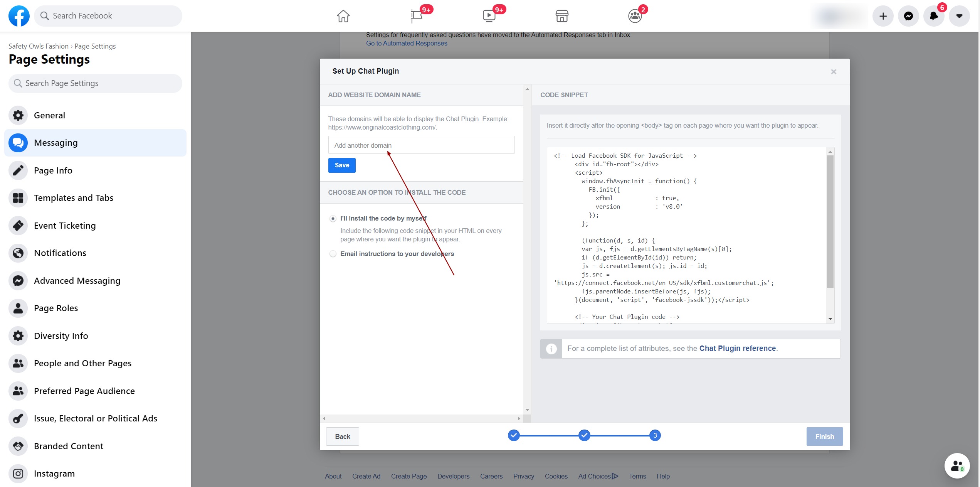Open Groups icon in top bar
This screenshot has width=980, height=487.
pyautogui.click(x=635, y=16)
